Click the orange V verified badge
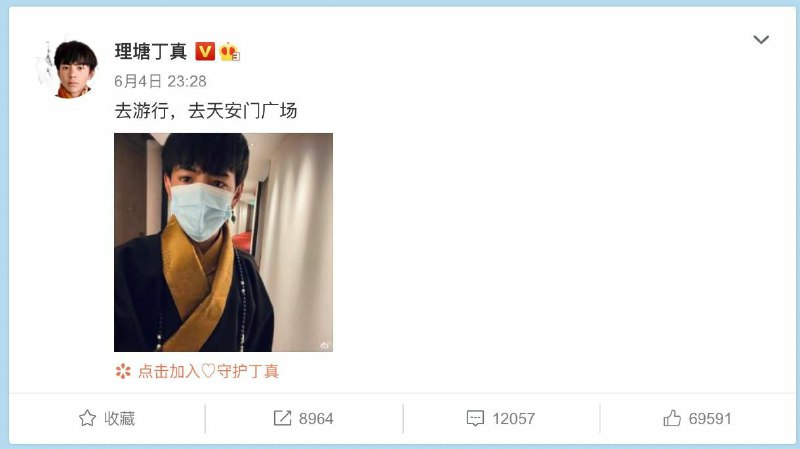Viewport: 800px width, 449px height. (205, 52)
